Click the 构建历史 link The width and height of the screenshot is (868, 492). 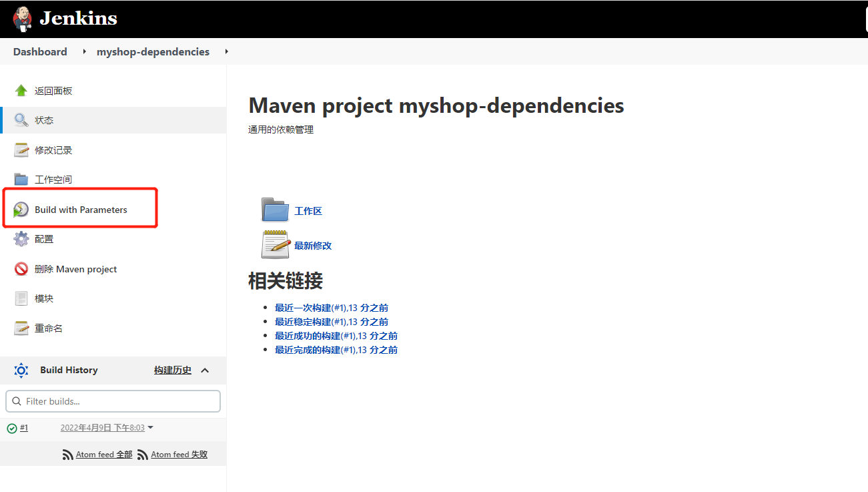point(173,370)
